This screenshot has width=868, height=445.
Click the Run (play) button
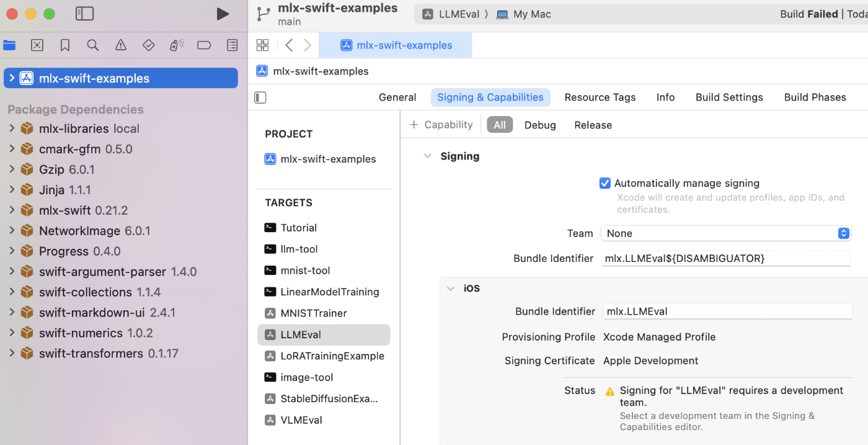[x=223, y=14]
